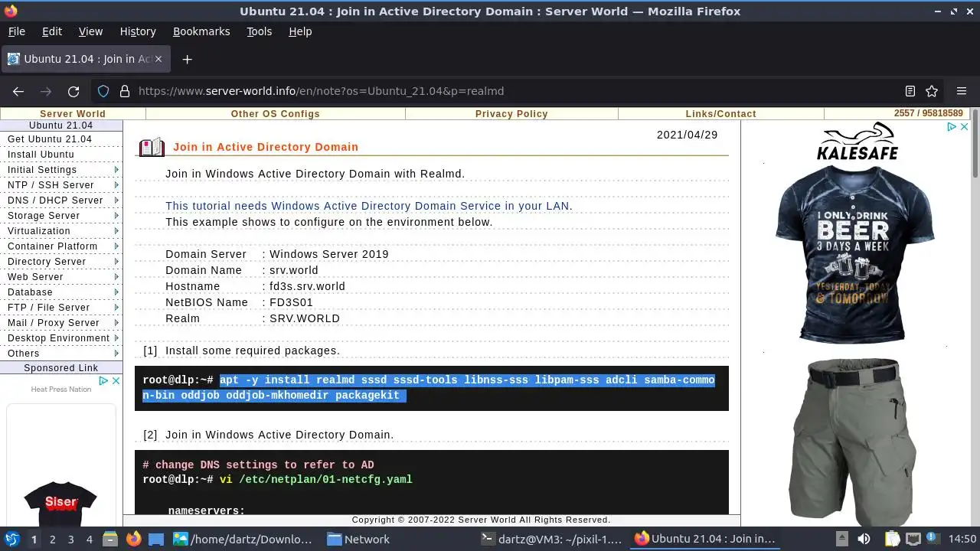Toggle reader view icon in address bar
Viewport: 980px width, 551px height.
click(x=910, y=91)
